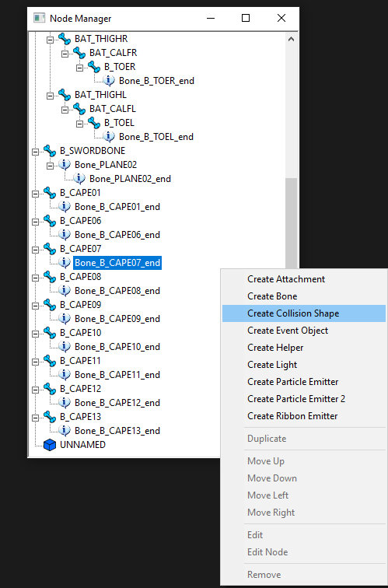The height and width of the screenshot is (588, 388).
Task: Choose Create Bone menu entry
Action: (304, 296)
